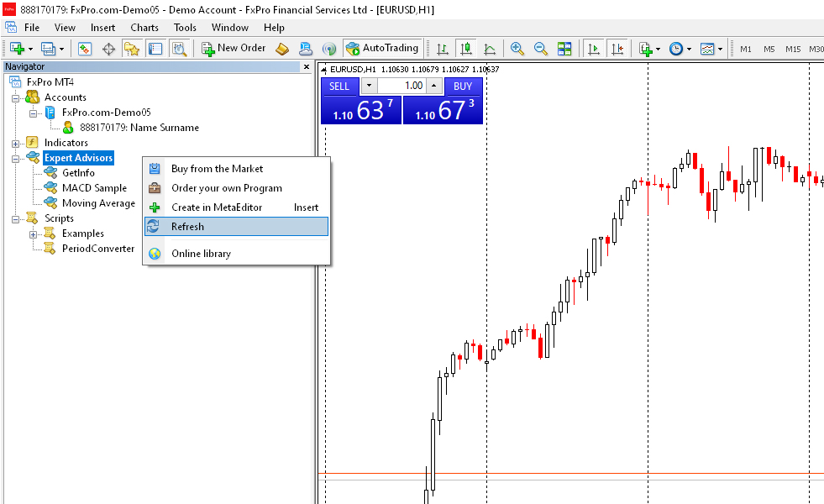Increase lot volume with up arrow

click(433, 86)
